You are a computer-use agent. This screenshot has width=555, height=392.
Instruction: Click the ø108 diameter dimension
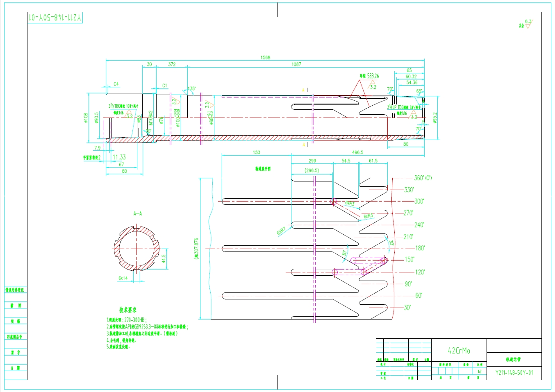coord(86,118)
